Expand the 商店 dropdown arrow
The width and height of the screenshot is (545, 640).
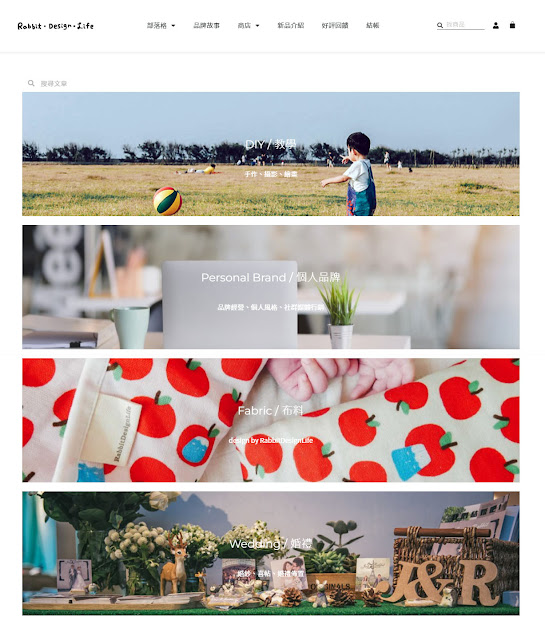point(258,26)
